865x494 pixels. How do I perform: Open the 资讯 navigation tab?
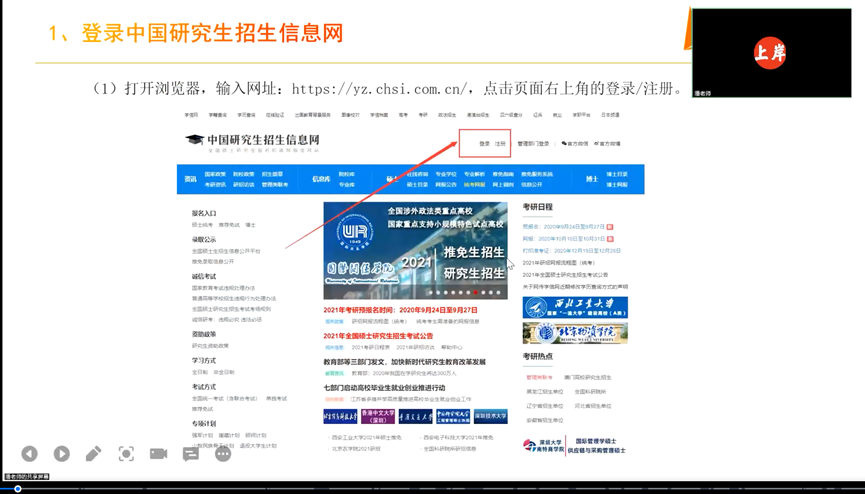click(190, 179)
